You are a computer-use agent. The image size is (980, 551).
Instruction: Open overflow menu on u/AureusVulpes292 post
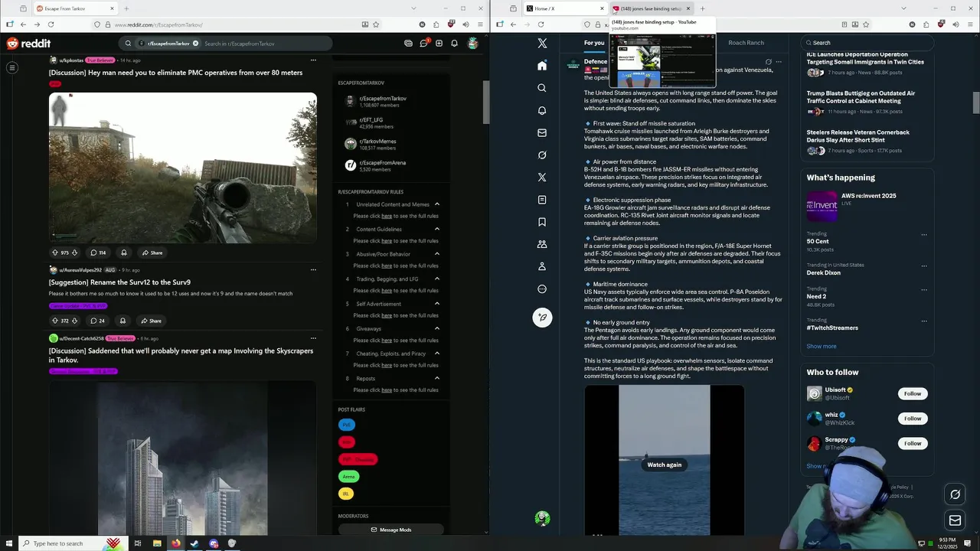[313, 270]
